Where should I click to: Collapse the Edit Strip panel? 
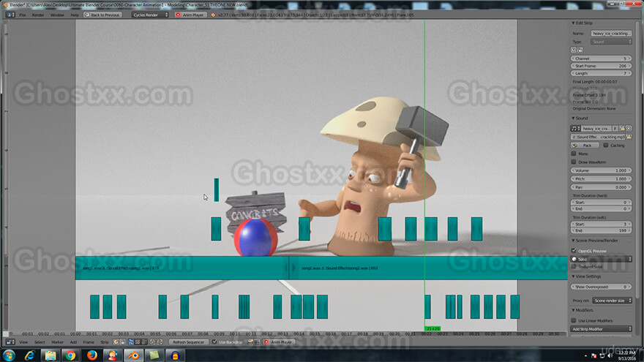tap(573, 23)
